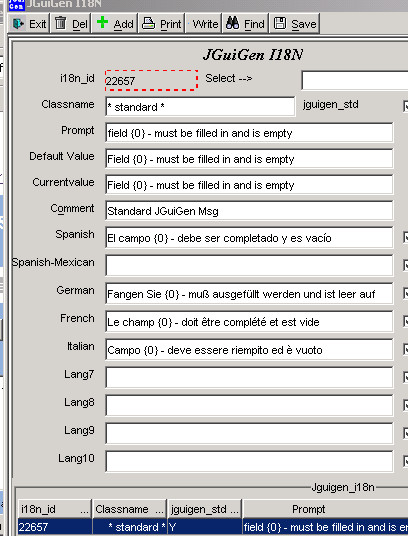Open Find with the binoculars button
The height and width of the screenshot is (536, 408).
(x=246, y=24)
